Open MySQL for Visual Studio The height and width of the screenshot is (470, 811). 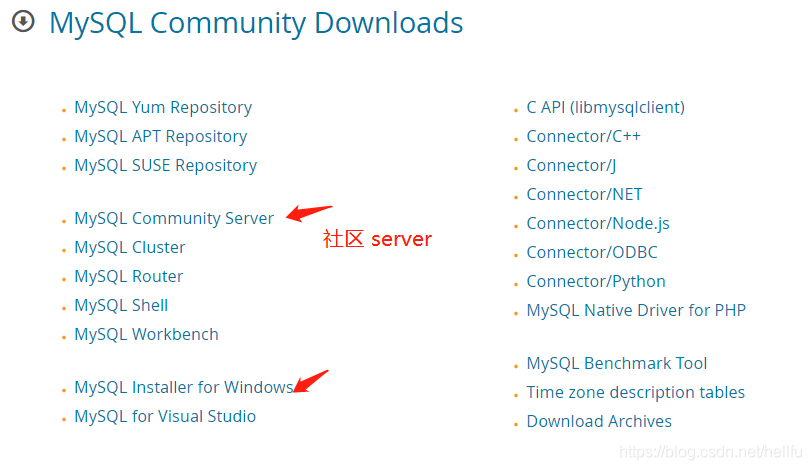point(165,416)
